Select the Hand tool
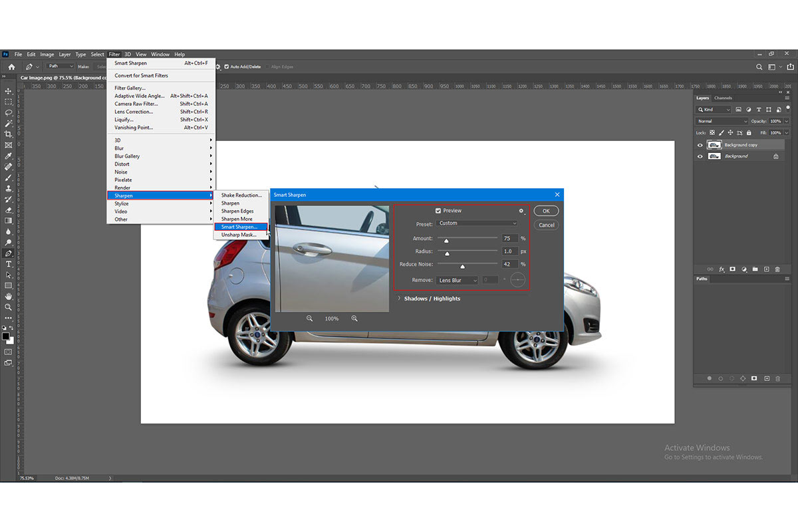This screenshot has width=798, height=532. tap(9, 296)
